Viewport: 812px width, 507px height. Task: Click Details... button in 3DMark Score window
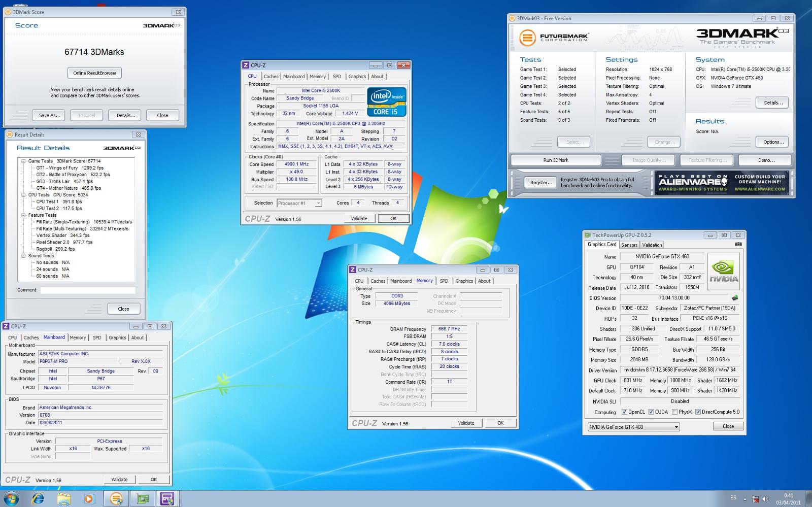coord(126,115)
